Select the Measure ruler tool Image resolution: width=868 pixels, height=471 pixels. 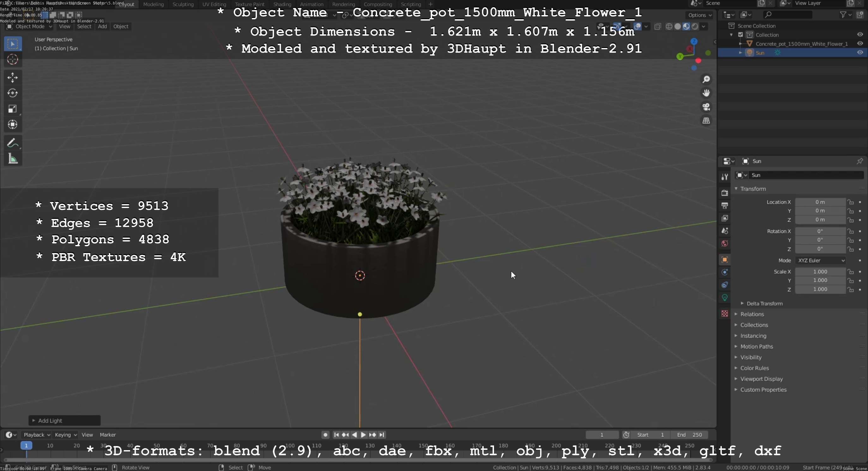tap(13, 158)
